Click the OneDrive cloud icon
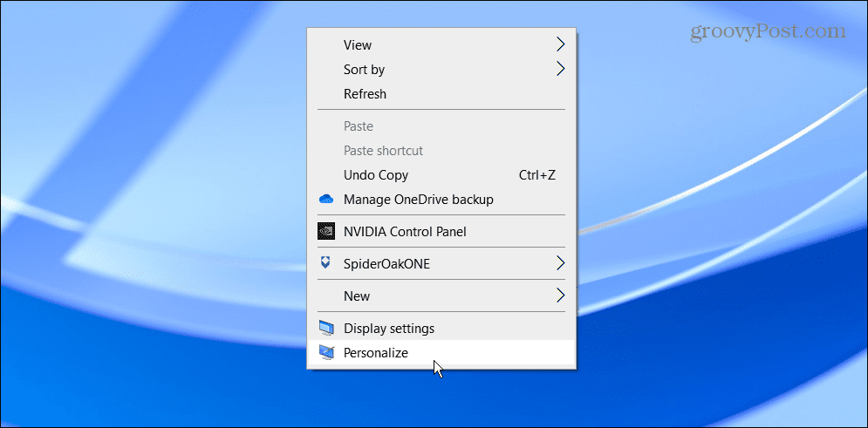868x428 pixels. click(x=326, y=199)
